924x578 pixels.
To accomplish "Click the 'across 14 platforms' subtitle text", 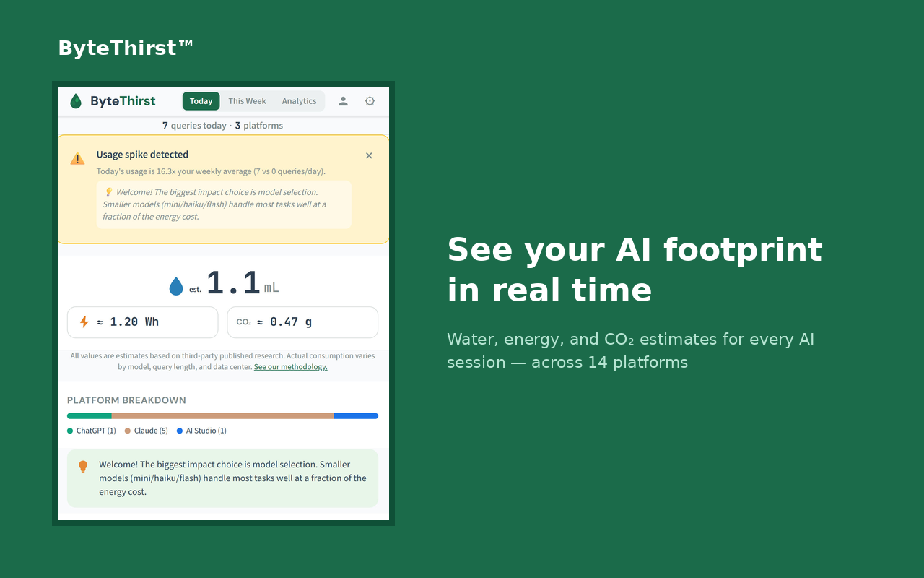I will point(609,362).
